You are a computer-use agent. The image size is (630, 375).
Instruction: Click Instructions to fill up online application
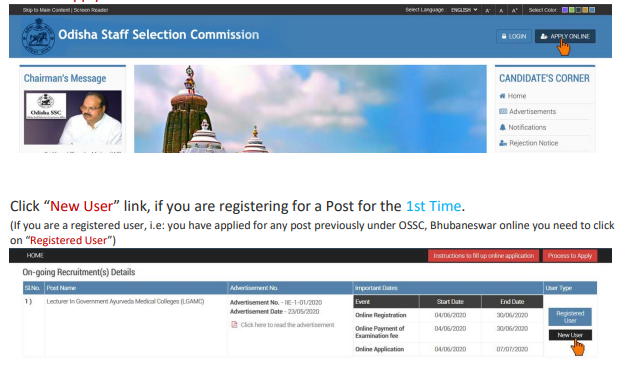[x=483, y=256]
